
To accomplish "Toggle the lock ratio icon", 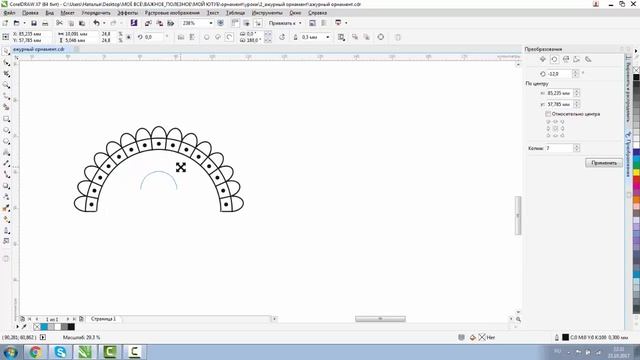I will 128,37.
